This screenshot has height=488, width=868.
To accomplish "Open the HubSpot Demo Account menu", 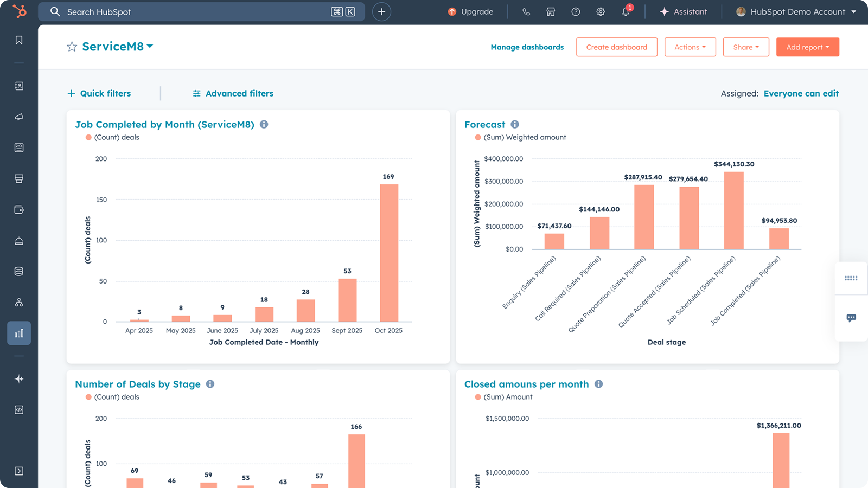I will [796, 12].
